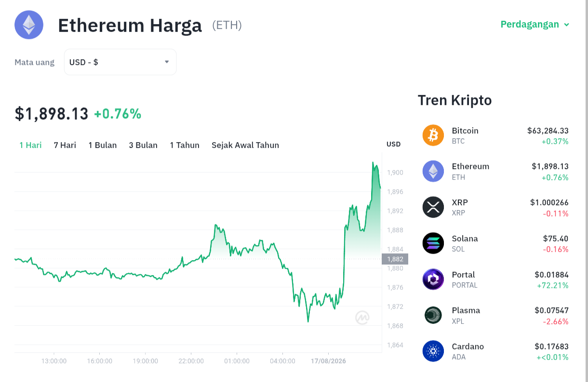Open the Bitcoin name link in trending list
The height and width of the screenshot is (382, 588).
point(465,131)
